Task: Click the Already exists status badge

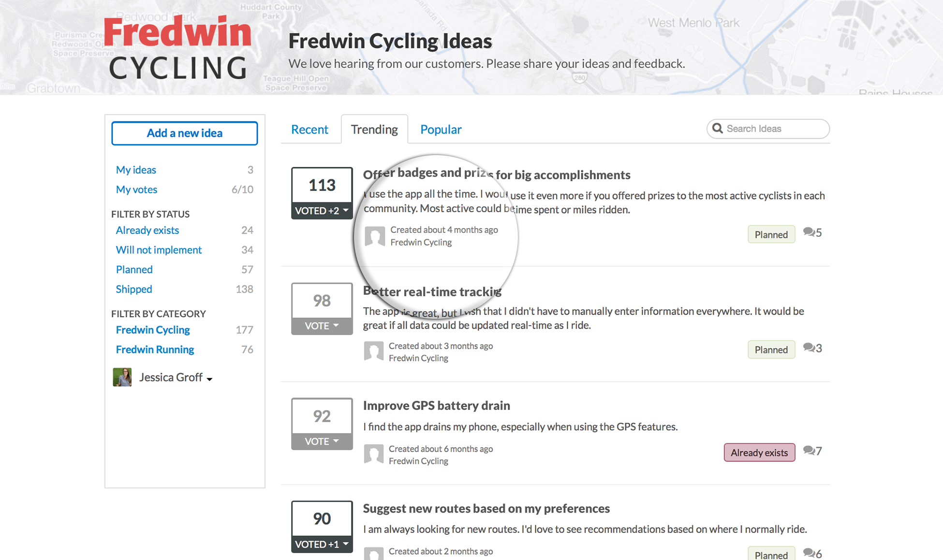Action: [759, 453]
